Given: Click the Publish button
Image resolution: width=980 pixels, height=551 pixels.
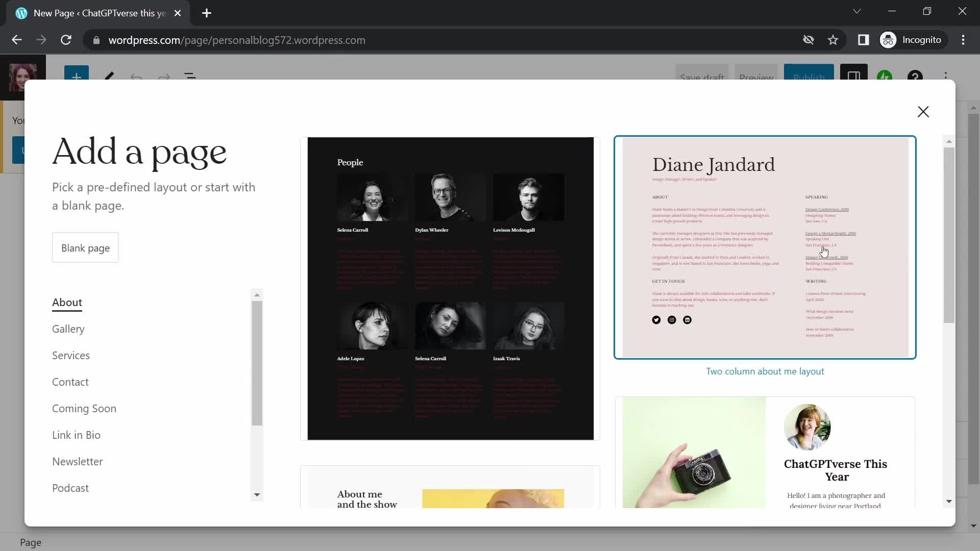Looking at the screenshot, I should (x=809, y=78).
